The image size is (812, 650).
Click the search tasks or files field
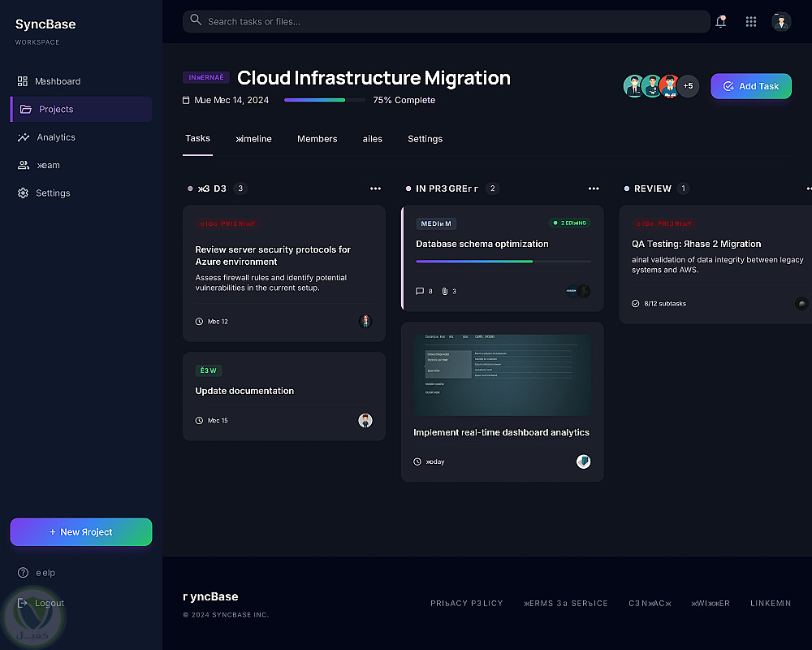(446, 22)
